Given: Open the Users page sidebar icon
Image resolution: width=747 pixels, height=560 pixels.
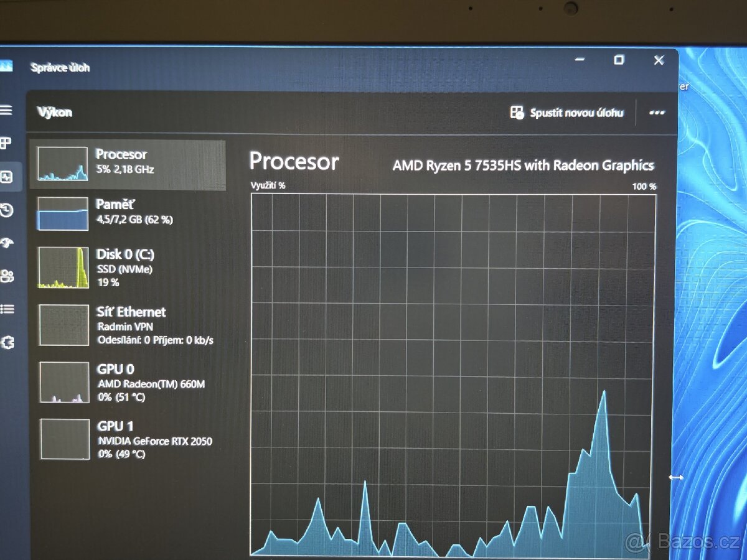Looking at the screenshot, I should pyautogui.click(x=7, y=276).
